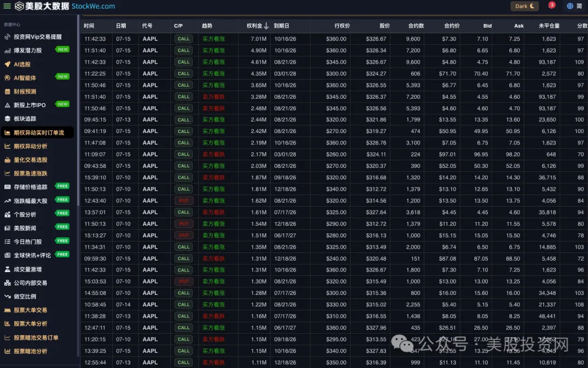This screenshot has height=368, width=588.
Task: Click the 3,618 contracts value
Action: point(413,212)
